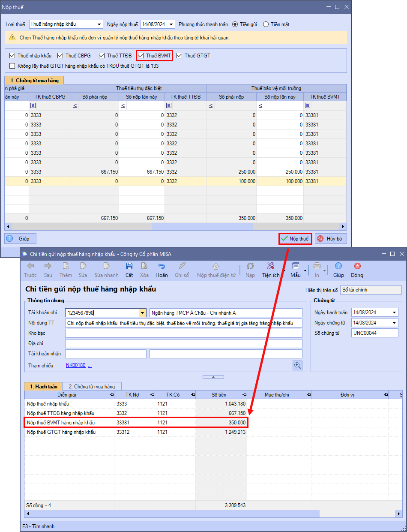Open the NK00180 reference link
The image size is (407, 532).
75,366
